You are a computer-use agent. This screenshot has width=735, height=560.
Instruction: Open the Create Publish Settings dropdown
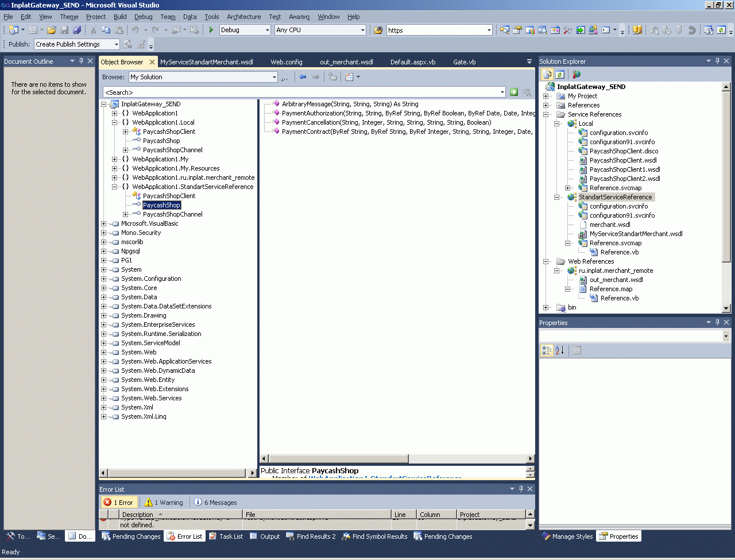click(116, 44)
